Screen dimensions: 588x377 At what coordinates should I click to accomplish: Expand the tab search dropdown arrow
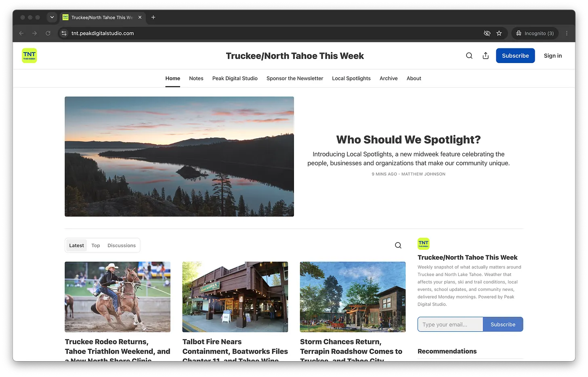pyautogui.click(x=52, y=17)
